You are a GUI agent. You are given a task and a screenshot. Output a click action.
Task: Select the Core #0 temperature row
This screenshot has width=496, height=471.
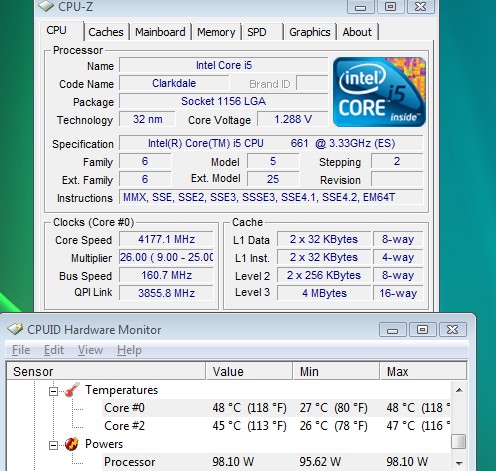pyautogui.click(x=276, y=408)
